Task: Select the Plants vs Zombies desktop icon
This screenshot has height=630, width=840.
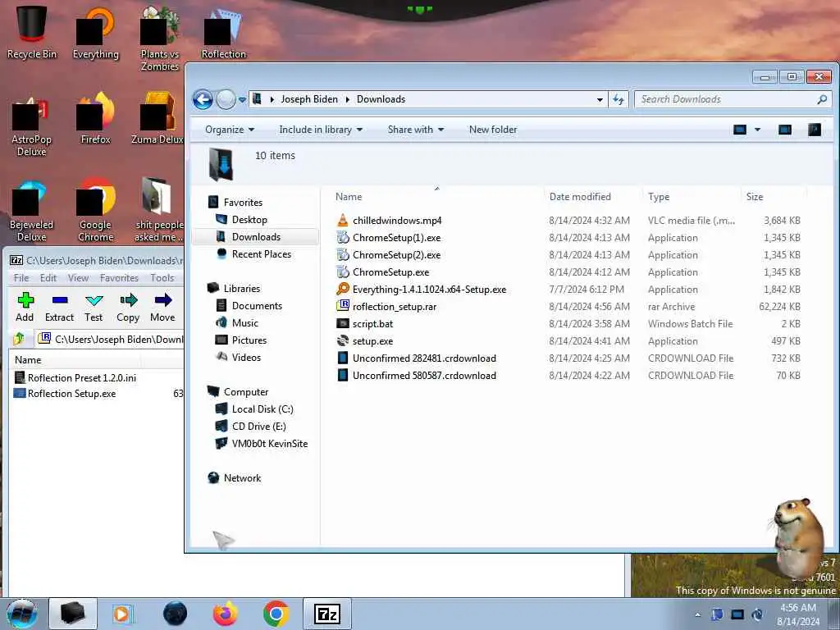Action: (160, 39)
